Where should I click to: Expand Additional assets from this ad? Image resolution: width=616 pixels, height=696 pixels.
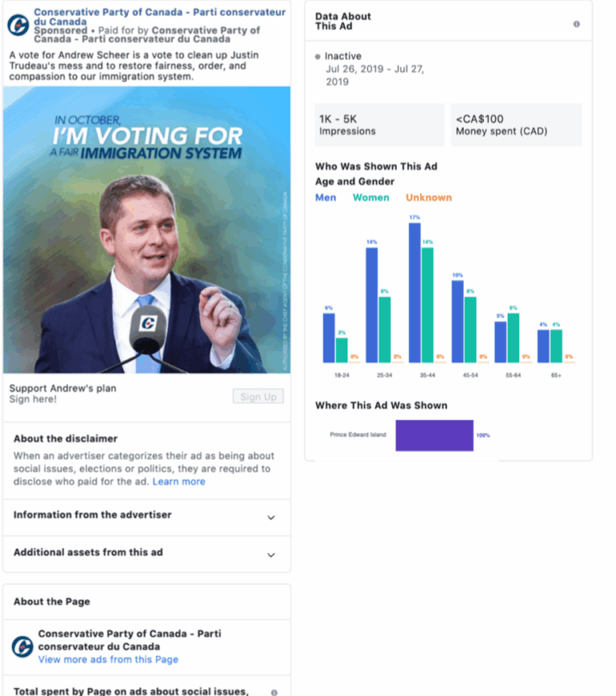147,554
